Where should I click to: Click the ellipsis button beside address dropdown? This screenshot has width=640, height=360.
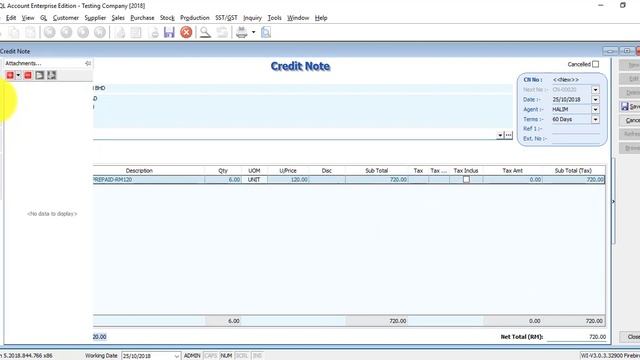coord(508,135)
